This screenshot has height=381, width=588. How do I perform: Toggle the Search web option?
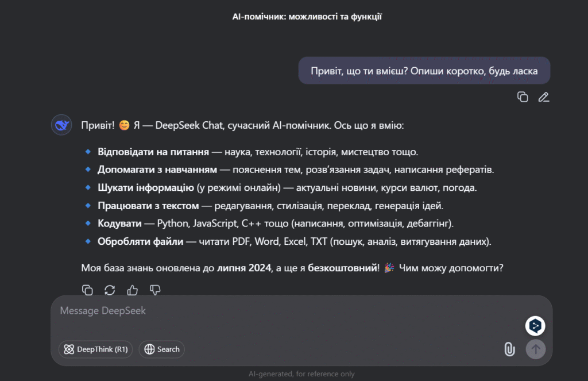[161, 349]
